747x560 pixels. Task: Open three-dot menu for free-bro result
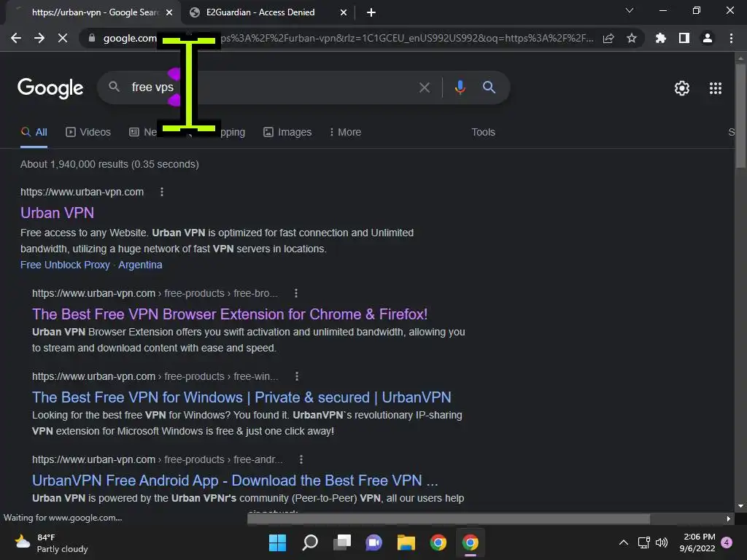(x=296, y=293)
